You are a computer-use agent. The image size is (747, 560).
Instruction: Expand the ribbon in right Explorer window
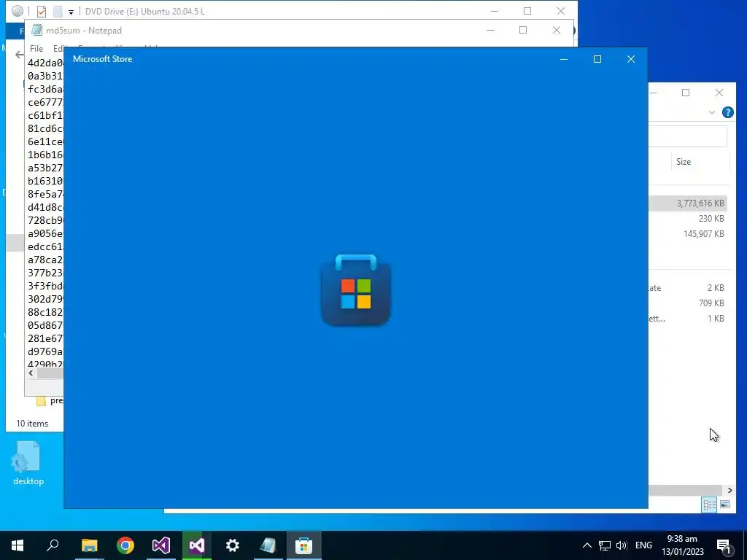(x=712, y=113)
